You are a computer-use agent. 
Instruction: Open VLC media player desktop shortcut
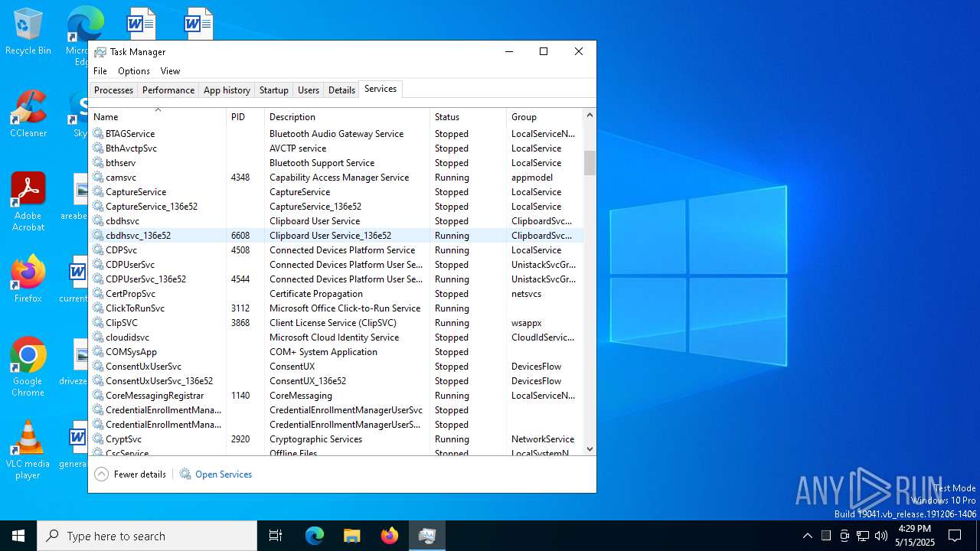[28, 450]
